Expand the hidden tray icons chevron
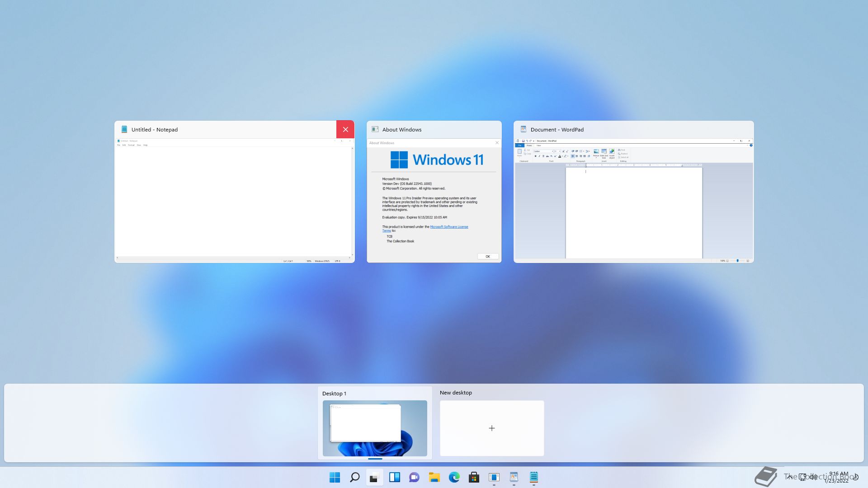This screenshot has height=488, width=868. (789, 477)
